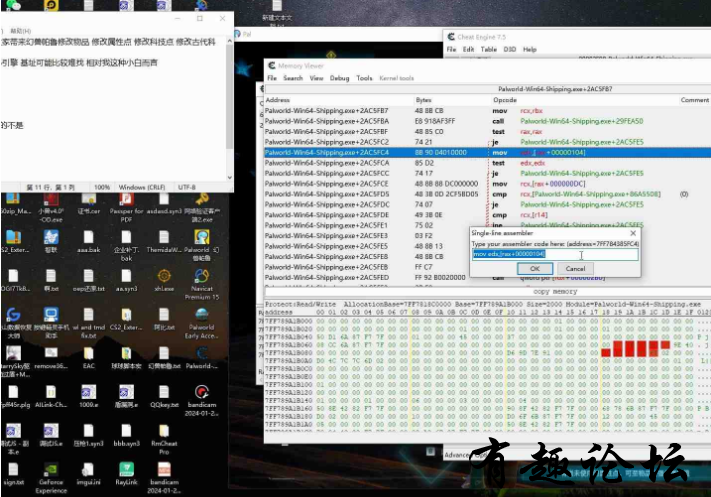Open the oep还原.txt file icon

pos(88,280)
